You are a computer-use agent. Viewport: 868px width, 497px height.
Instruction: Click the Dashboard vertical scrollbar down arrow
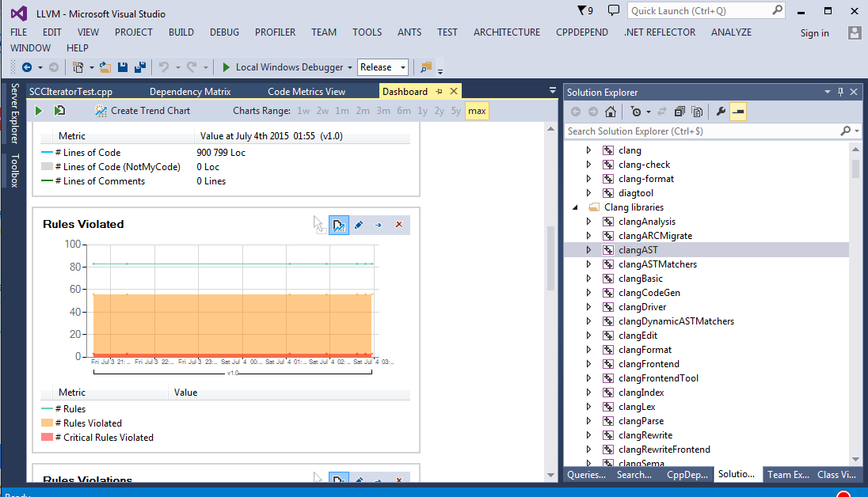[x=550, y=475]
